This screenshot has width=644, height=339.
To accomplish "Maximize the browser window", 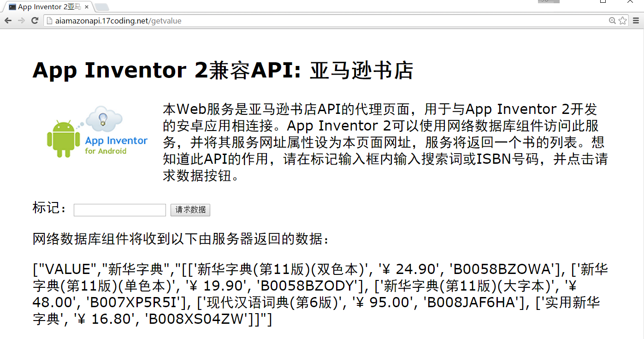I will [x=603, y=2].
